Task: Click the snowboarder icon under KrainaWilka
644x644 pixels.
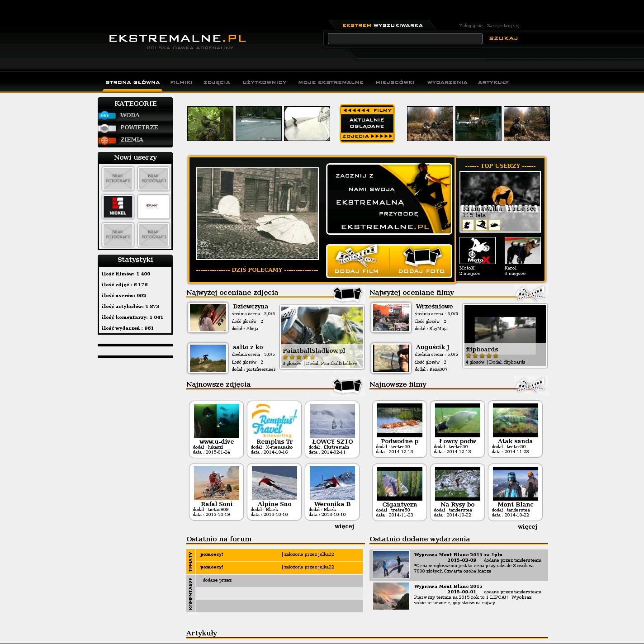Action: (481, 225)
